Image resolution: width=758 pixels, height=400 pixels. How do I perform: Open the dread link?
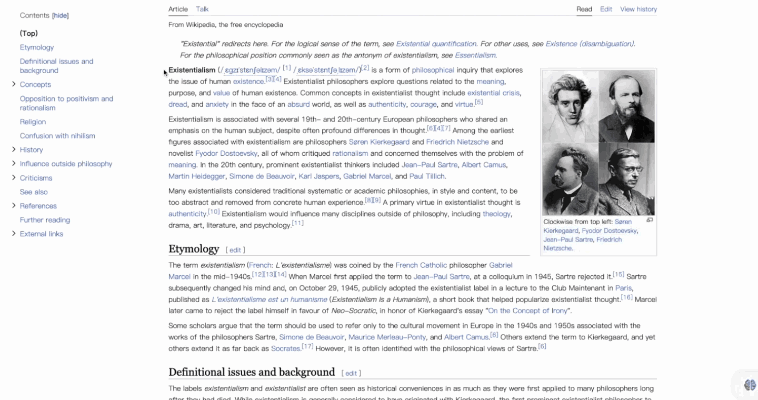pyautogui.click(x=177, y=104)
